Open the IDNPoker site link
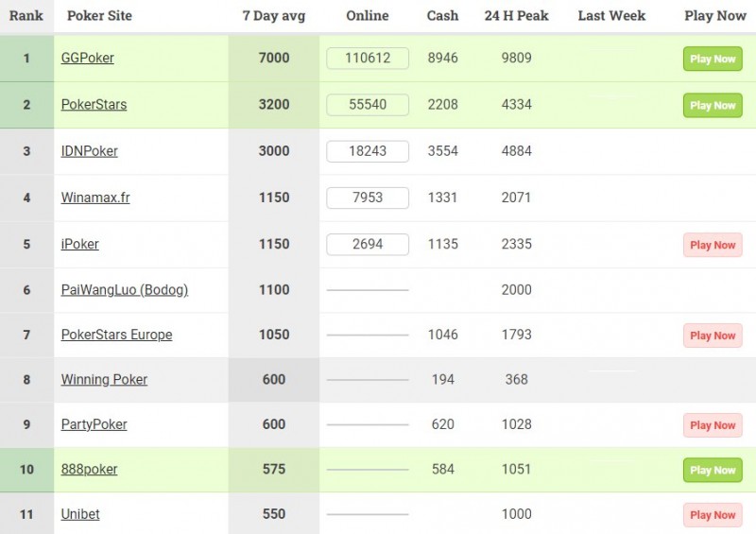 89,151
